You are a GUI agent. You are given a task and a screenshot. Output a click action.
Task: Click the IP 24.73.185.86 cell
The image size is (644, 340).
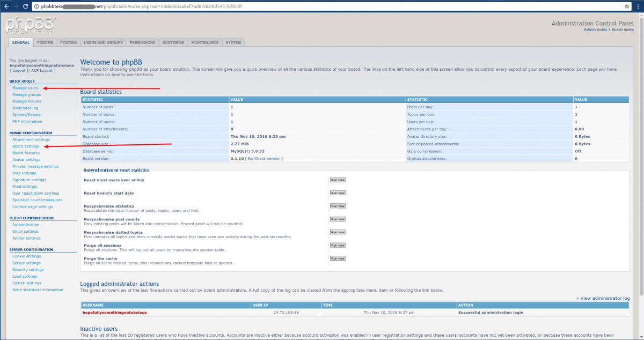tap(286, 312)
